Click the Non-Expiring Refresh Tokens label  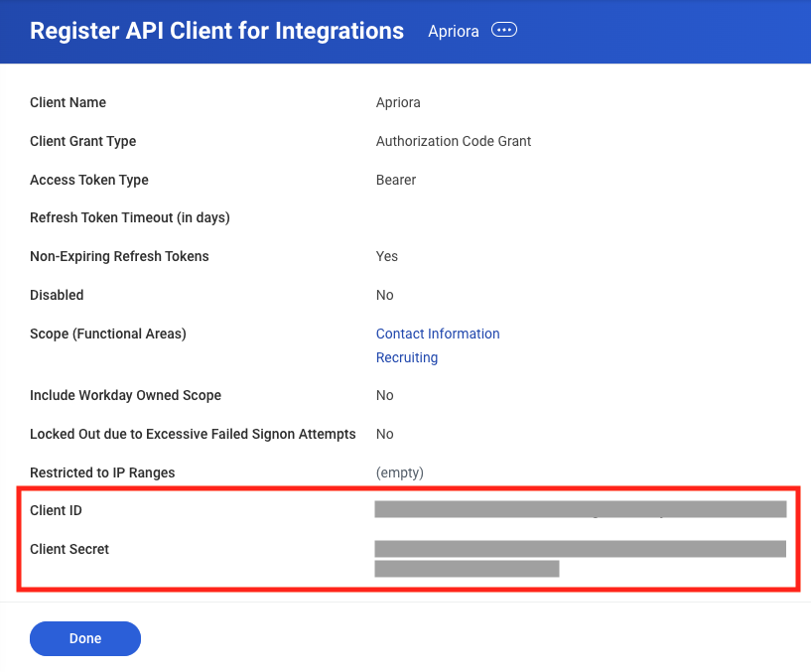point(119,257)
